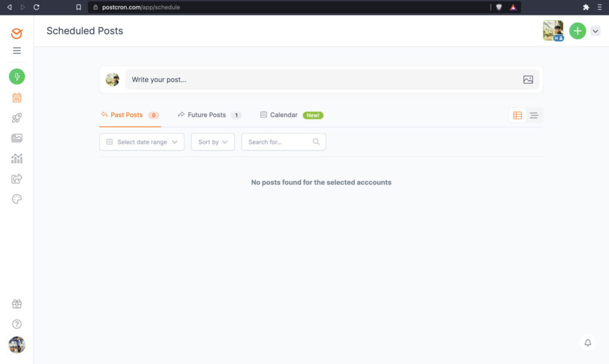Open the help question mark icon
609x364 pixels.
pos(17,324)
